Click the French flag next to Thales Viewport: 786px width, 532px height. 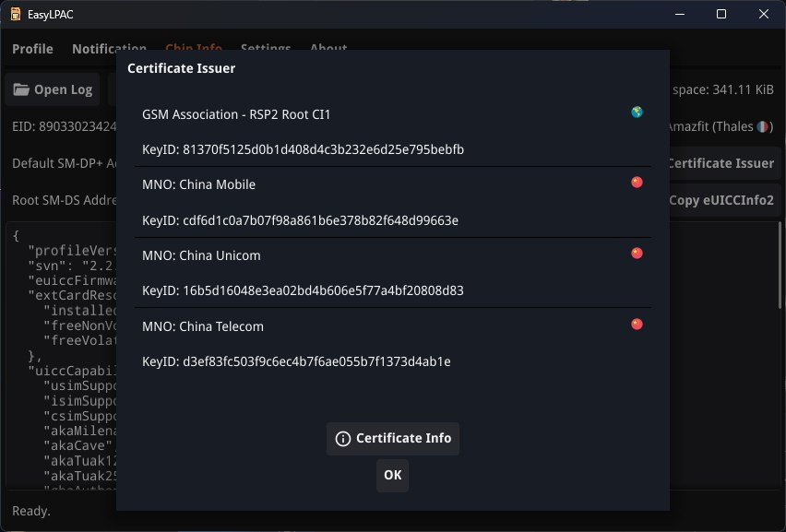tap(763, 126)
